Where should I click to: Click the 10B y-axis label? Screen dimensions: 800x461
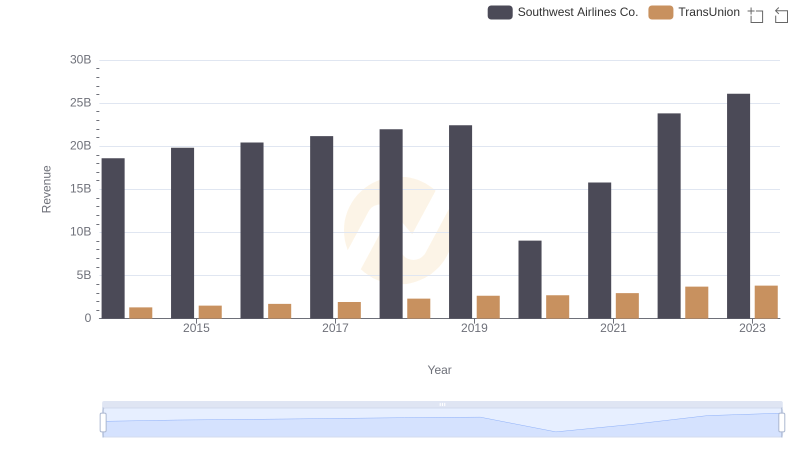[81, 232]
